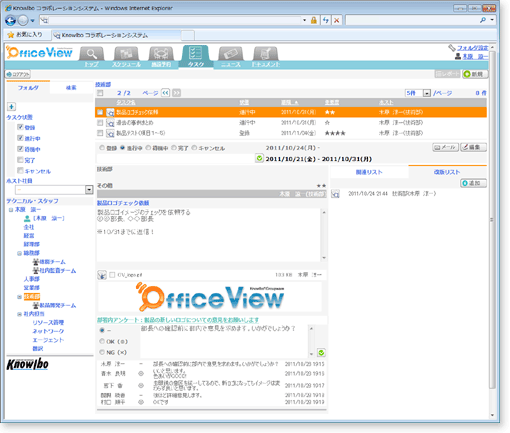Click the IE refresh icon

tap(325, 20)
